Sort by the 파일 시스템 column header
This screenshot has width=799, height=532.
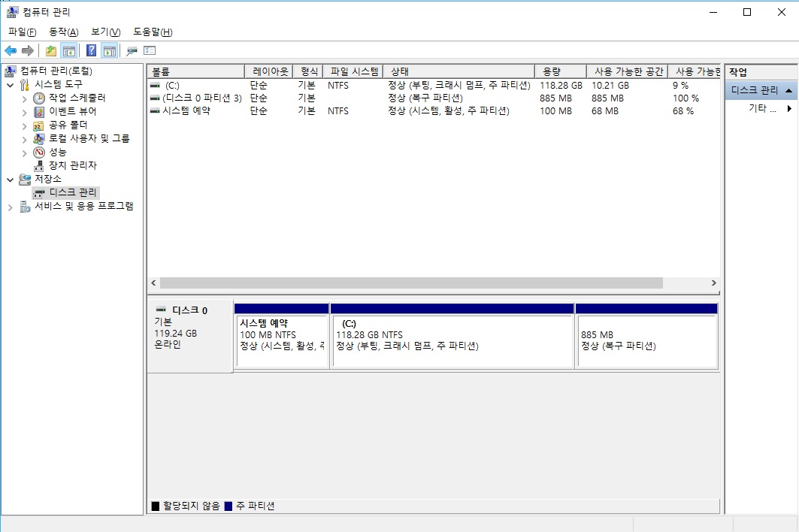pyautogui.click(x=353, y=71)
